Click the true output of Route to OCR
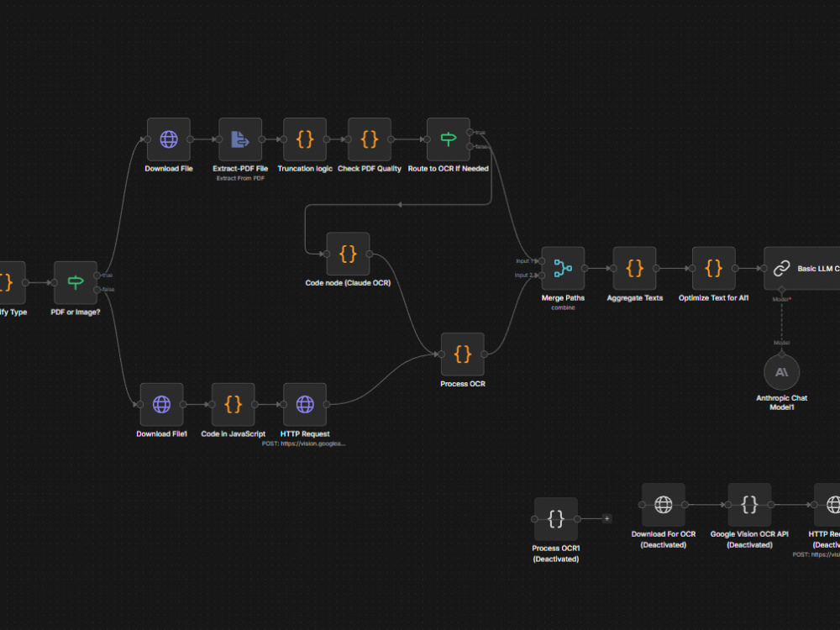The height and width of the screenshot is (630, 840). coord(470,133)
